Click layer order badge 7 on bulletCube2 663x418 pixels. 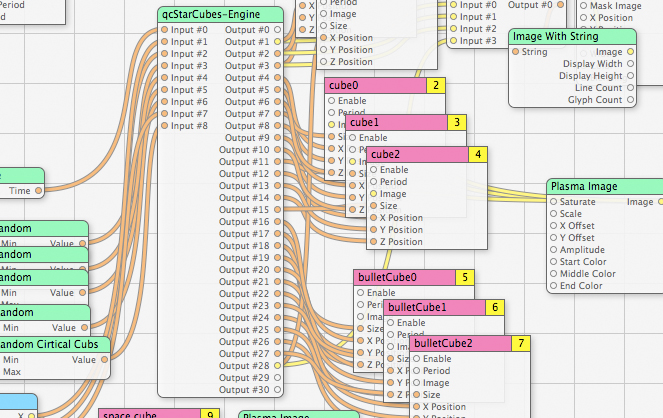click(x=519, y=343)
